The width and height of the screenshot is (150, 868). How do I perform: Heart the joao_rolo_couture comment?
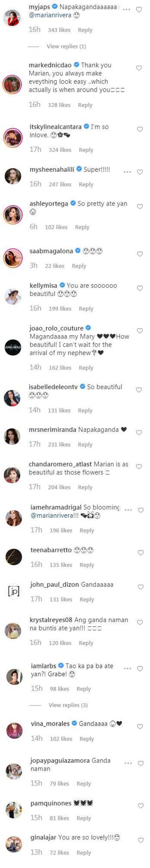coord(139,331)
